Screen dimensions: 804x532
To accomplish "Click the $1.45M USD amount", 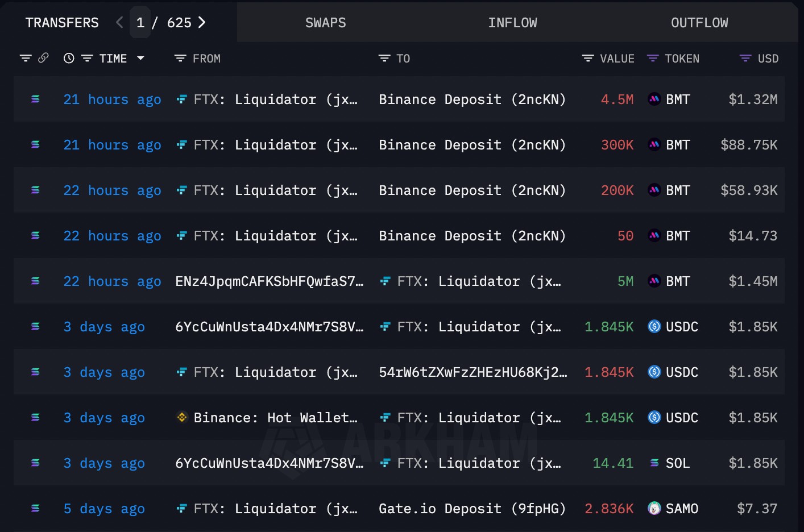I will [x=753, y=281].
